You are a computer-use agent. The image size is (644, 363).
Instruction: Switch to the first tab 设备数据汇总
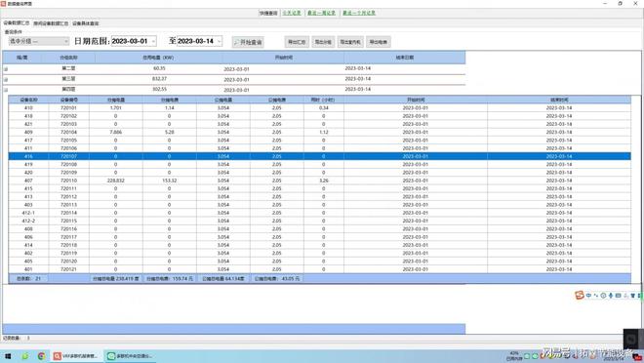(x=17, y=23)
